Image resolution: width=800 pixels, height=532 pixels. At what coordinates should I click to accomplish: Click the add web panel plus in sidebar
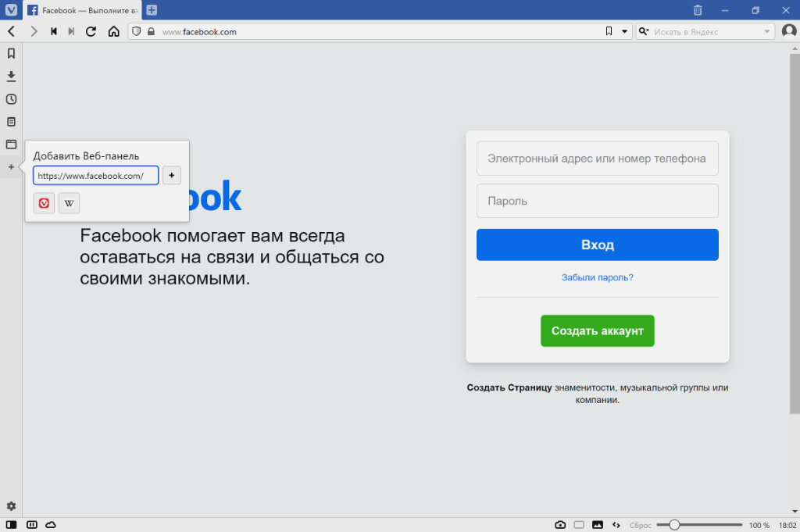[x=11, y=167]
